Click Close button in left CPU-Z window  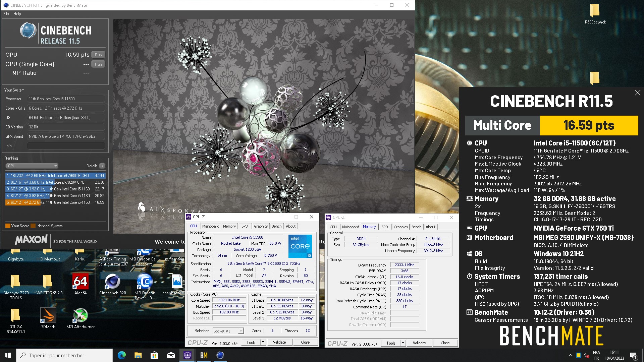(305, 342)
